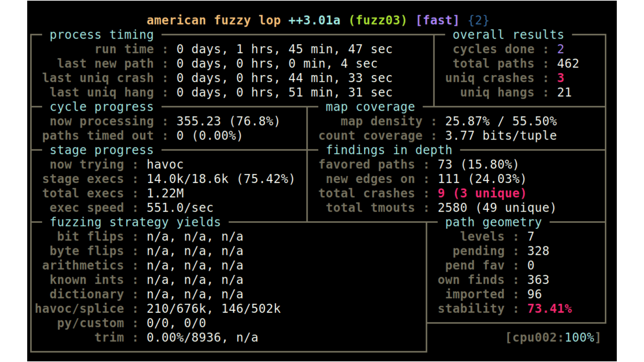
Task: Click the pending value 328
Action: point(538,251)
